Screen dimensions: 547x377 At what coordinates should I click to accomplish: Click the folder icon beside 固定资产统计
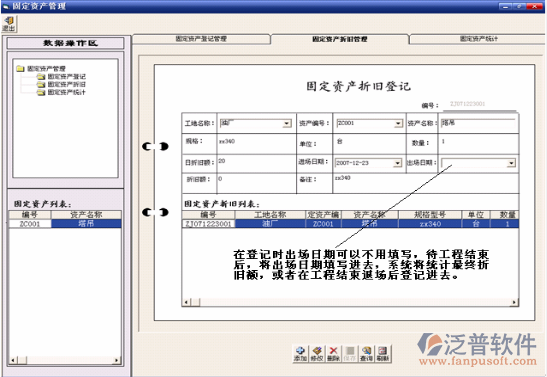click(x=41, y=92)
